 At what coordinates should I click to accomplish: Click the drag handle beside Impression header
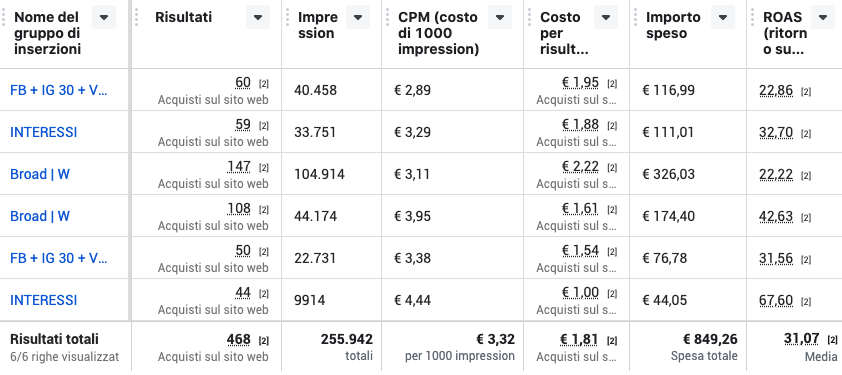click(287, 17)
